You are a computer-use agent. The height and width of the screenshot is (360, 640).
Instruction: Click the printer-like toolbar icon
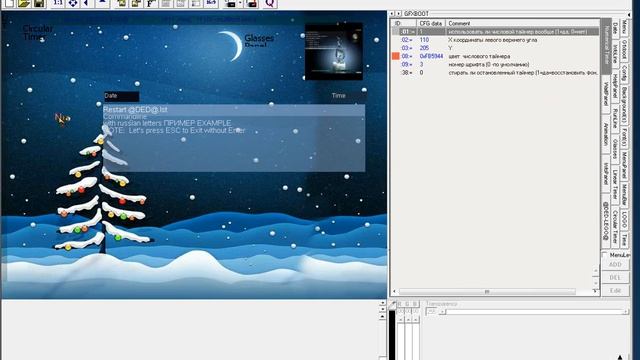(231, 4)
